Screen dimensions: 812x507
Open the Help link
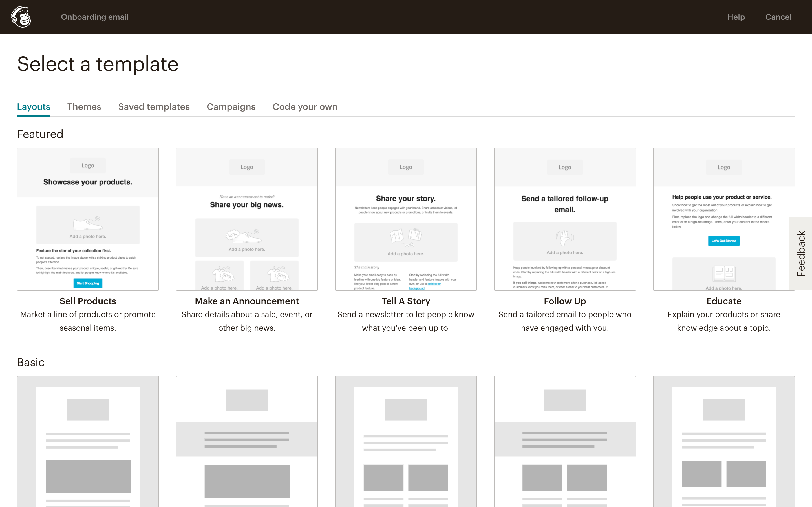click(736, 17)
